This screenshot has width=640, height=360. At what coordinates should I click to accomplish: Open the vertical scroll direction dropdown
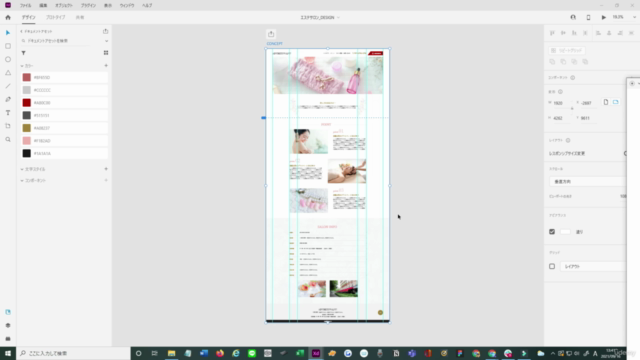[x=587, y=182]
